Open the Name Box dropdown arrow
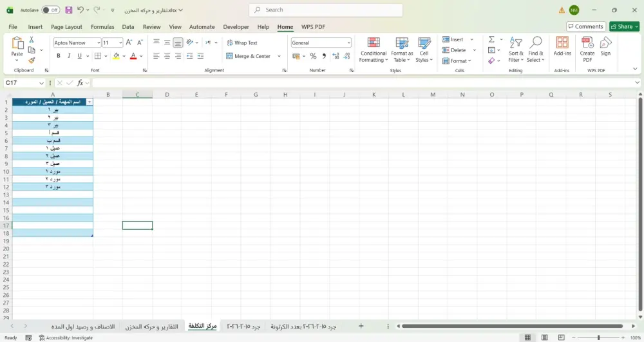Image resolution: width=644 pixels, height=342 pixels. [41, 83]
